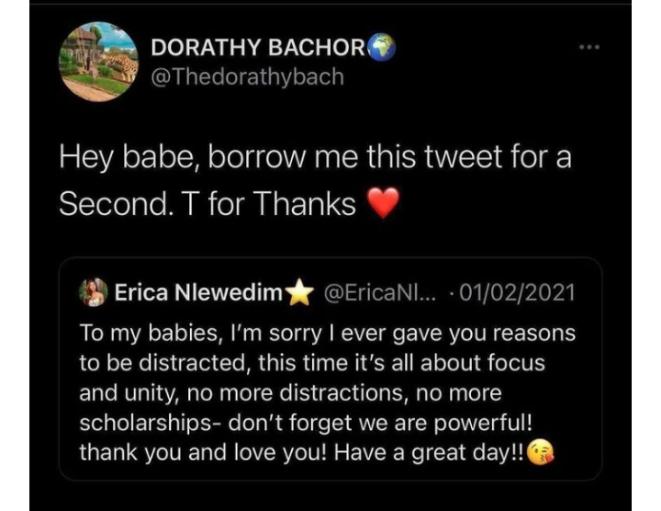661x511 pixels.
Task: Click the star emoji beside Erica's name
Action: coord(300,293)
